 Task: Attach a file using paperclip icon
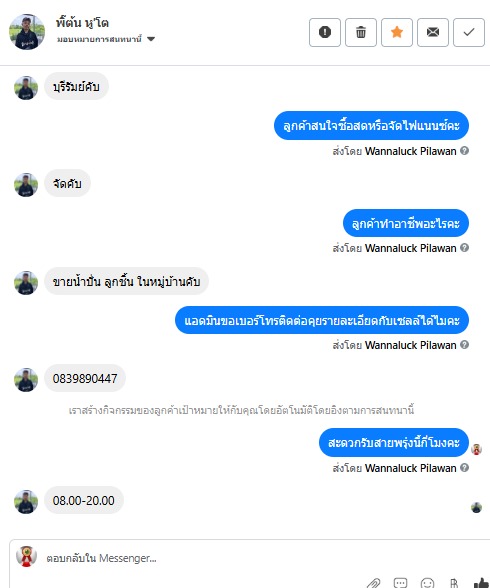pos(373,583)
